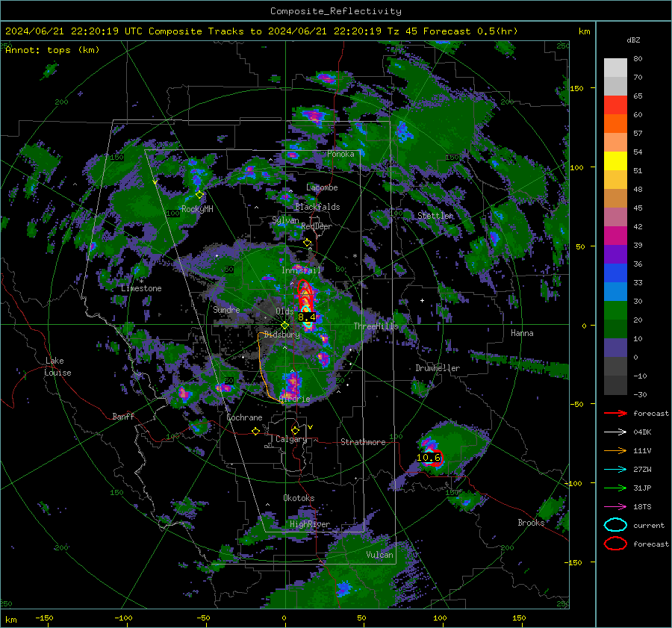Click the yellow diamond marker below Cochrane
Screen dimensions: 672x628
(x=256, y=431)
